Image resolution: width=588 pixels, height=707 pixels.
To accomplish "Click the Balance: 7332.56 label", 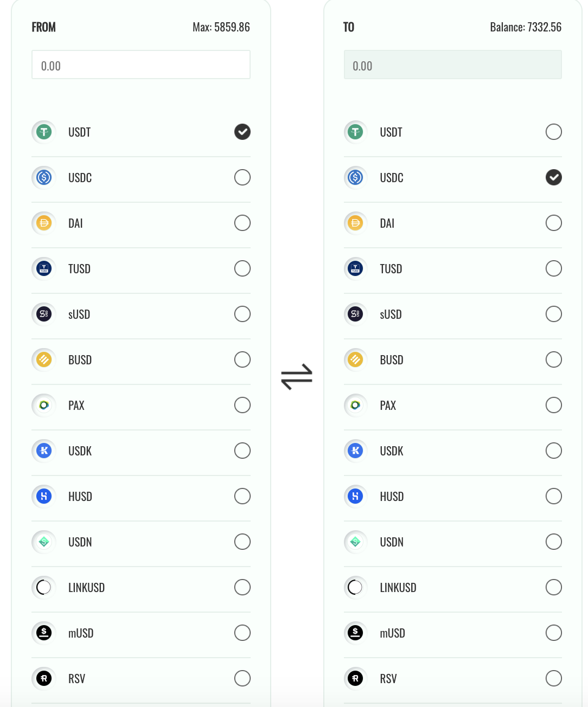I will 526,27.
